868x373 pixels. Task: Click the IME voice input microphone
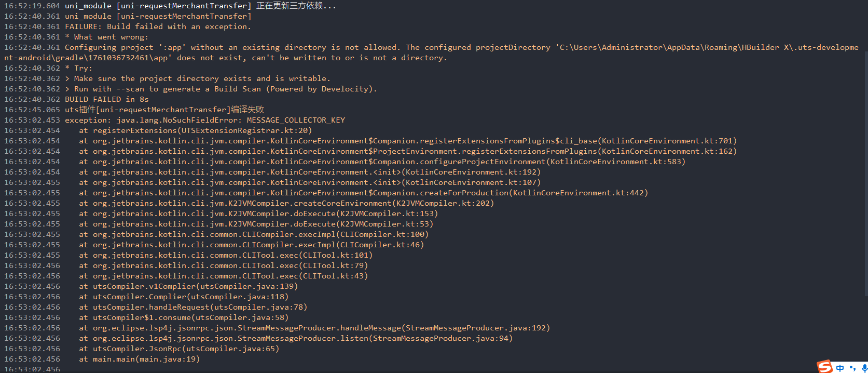coord(864,368)
